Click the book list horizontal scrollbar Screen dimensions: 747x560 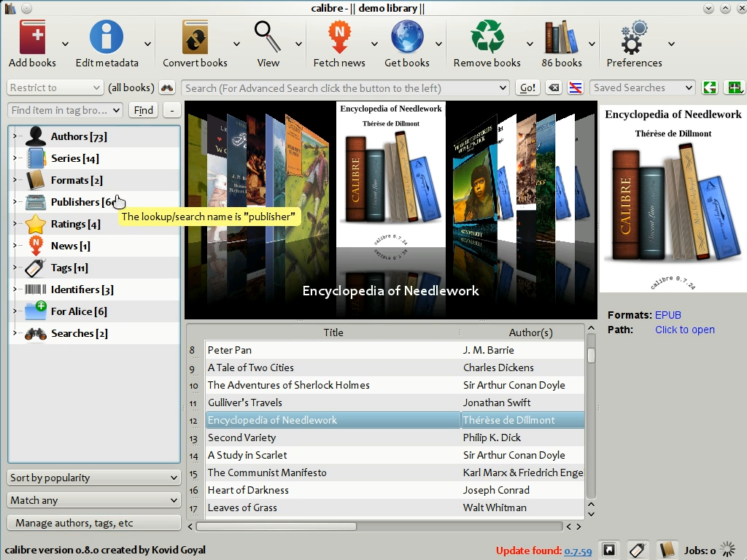pyautogui.click(x=276, y=526)
